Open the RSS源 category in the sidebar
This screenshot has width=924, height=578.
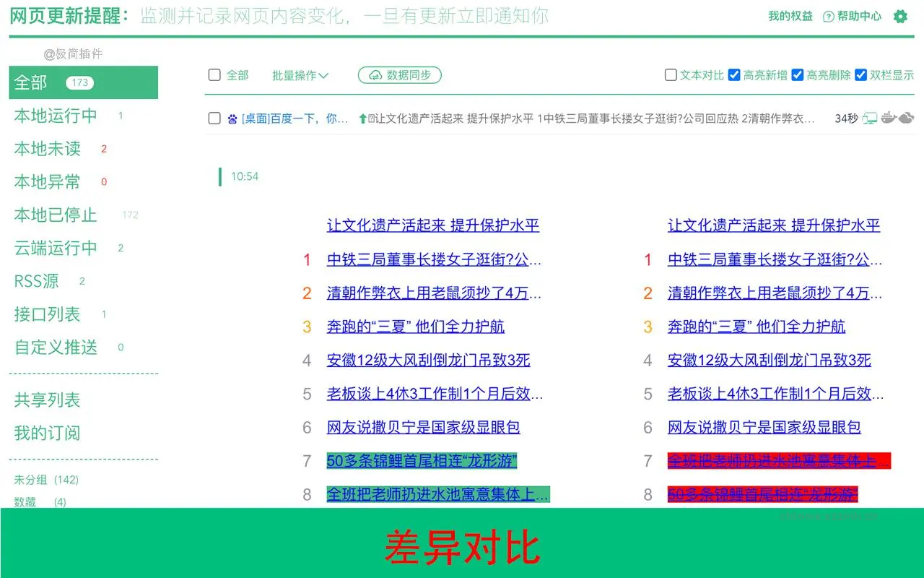pyautogui.click(x=35, y=281)
